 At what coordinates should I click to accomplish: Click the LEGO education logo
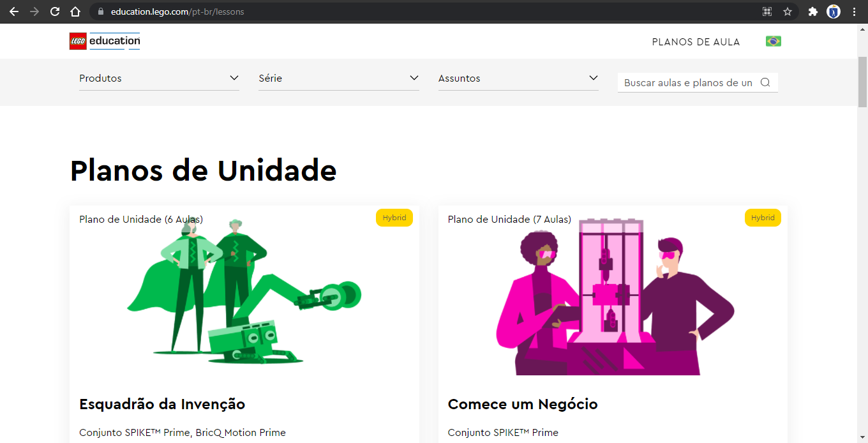pyautogui.click(x=105, y=41)
